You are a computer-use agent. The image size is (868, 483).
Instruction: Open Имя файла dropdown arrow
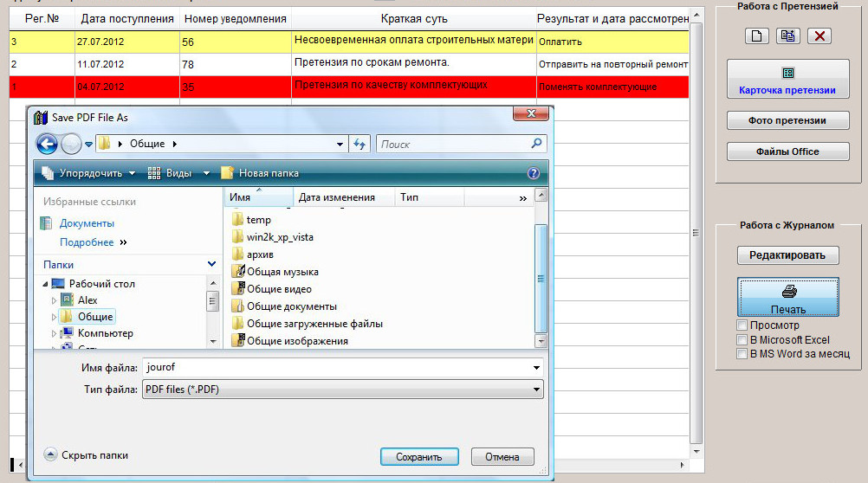click(x=536, y=367)
